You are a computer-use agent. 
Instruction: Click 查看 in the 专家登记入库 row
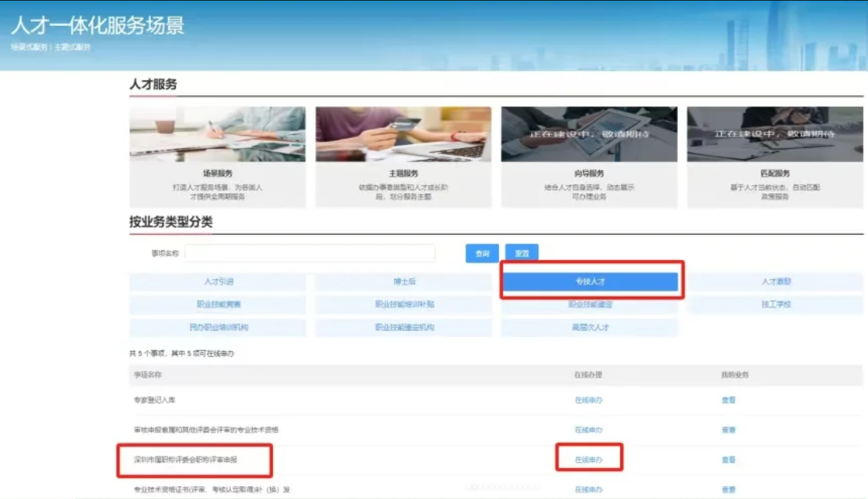pos(728,400)
